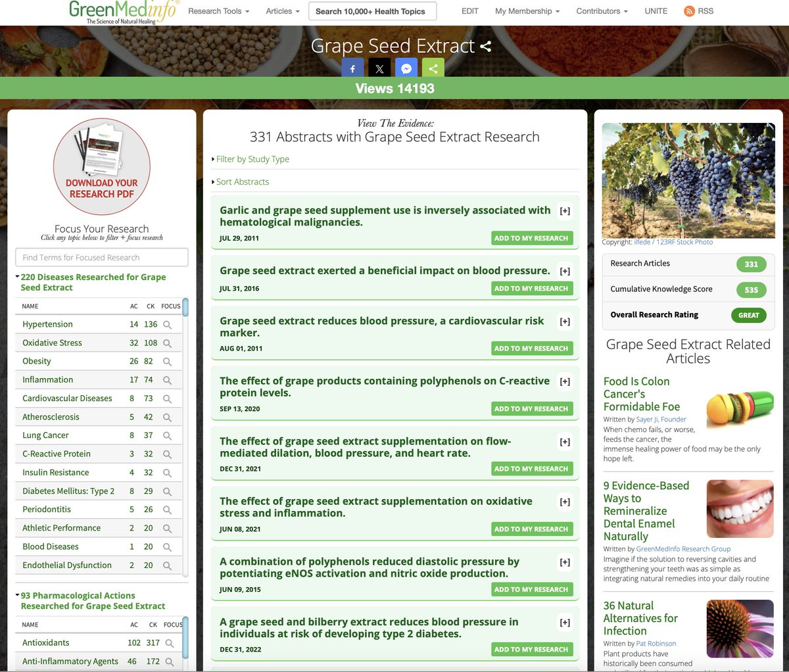The width and height of the screenshot is (789, 672).
Task: Expand the garlic and grape seed abstract [+]
Action: 565,211
